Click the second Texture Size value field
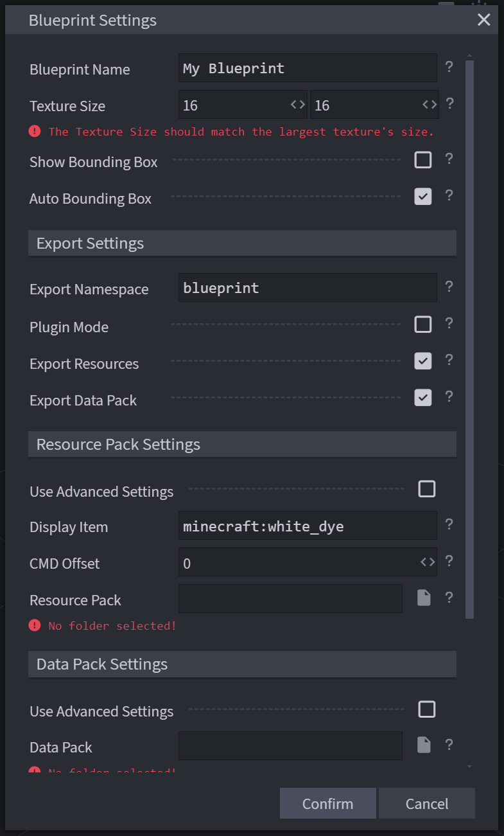 374,105
